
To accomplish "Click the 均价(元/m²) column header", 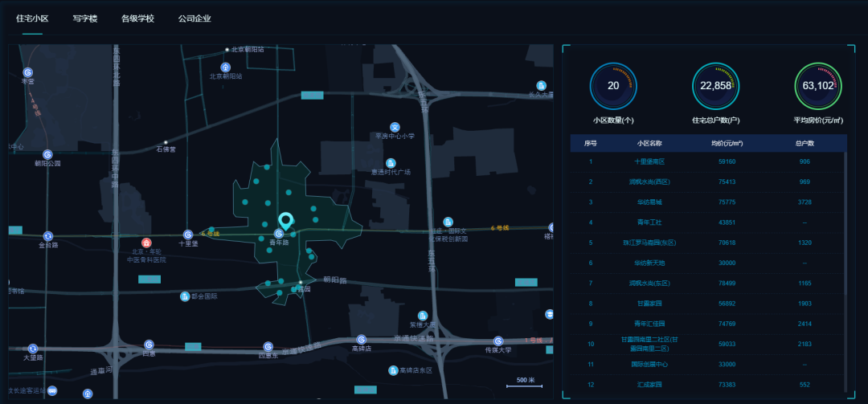I will point(727,143).
